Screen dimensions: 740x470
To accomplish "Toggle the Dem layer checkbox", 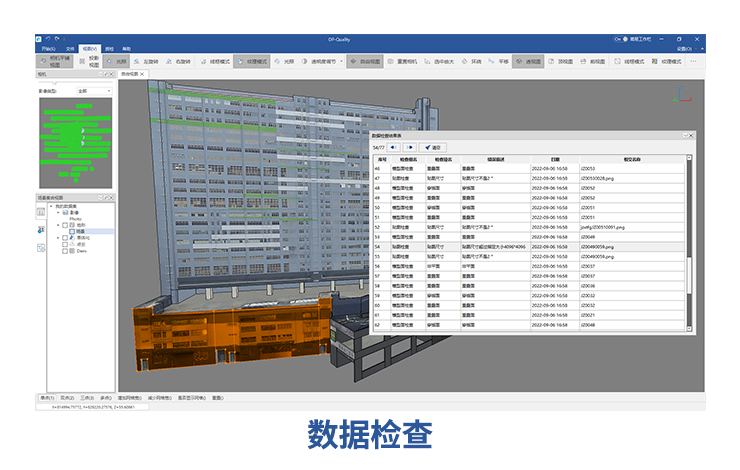I will click(x=66, y=250).
